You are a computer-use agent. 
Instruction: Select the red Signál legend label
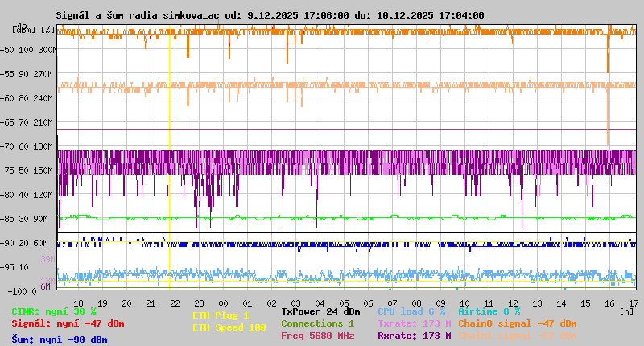[68, 323]
